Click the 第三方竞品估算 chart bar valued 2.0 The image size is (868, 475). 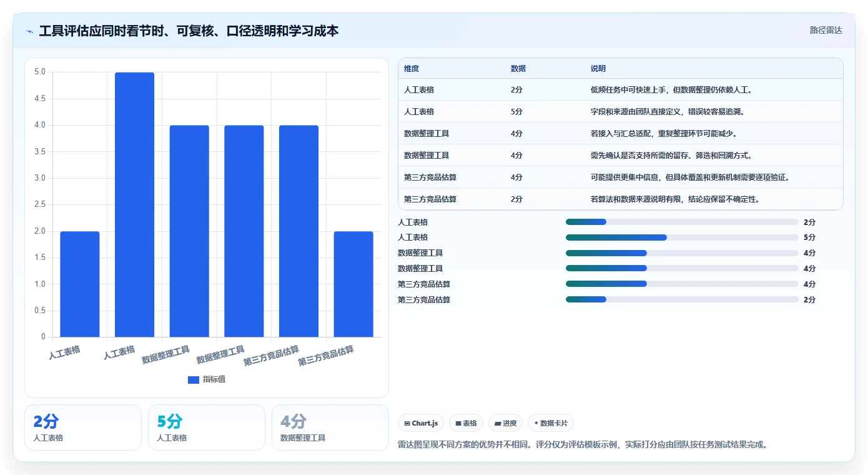coord(353,284)
